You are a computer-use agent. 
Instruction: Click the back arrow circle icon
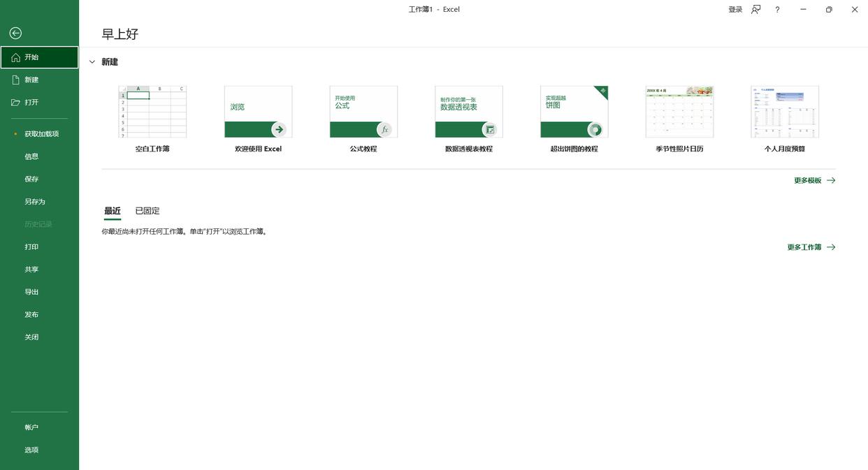point(15,33)
